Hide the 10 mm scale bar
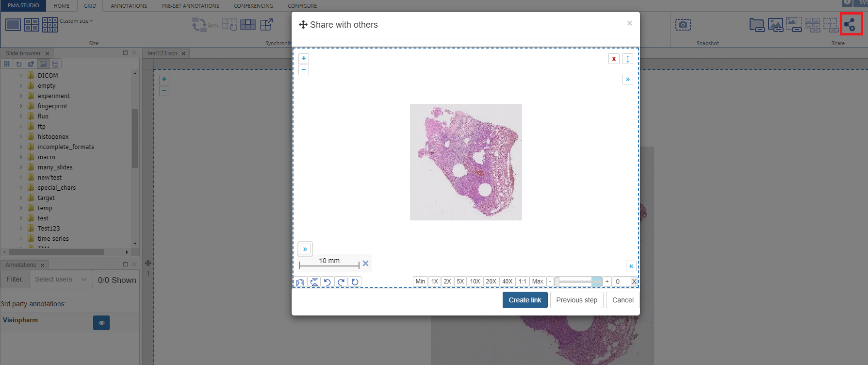 click(x=366, y=263)
